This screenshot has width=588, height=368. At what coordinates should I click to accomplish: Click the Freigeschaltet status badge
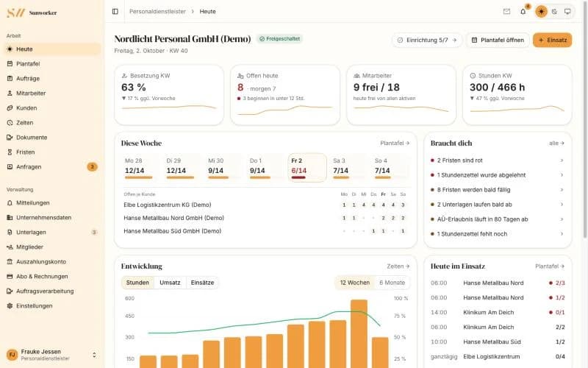coord(280,39)
